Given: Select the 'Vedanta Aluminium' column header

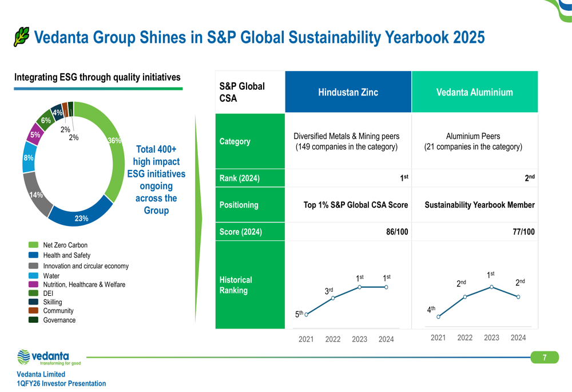Looking at the screenshot, I should coord(475,92).
